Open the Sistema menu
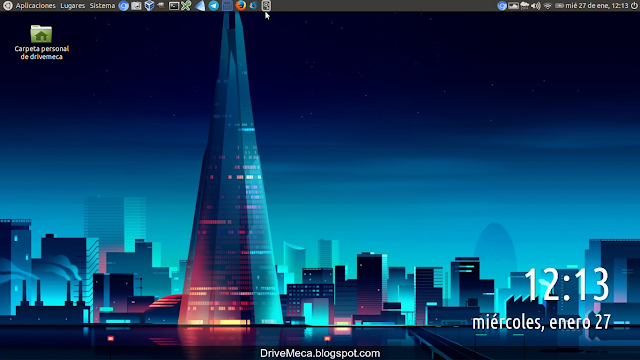Image resolution: width=640 pixels, height=360 pixels. coord(102,6)
